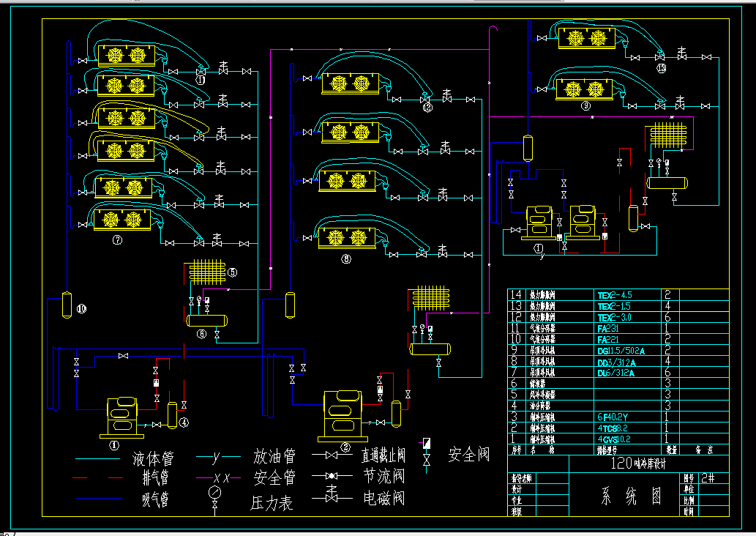Pick the magenta safety pipe 'xx' legend line
The height and width of the screenshot is (536, 756).
(x=218, y=477)
